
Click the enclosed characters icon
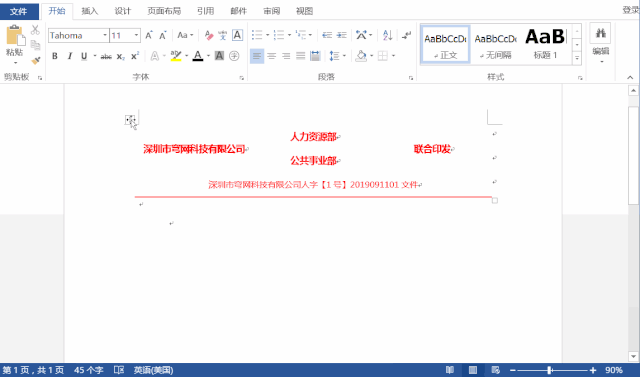(234, 56)
